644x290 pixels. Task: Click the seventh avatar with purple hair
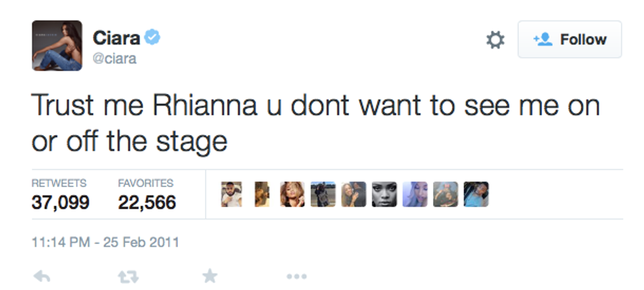pyautogui.click(x=415, y=194)
